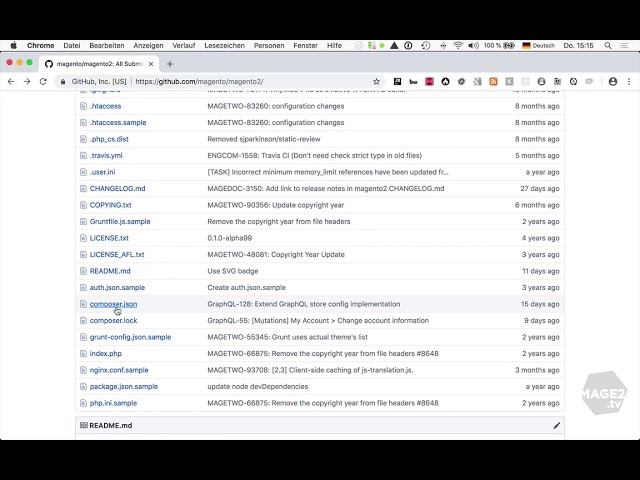Screen dimensions: 640x480
Task: Open the README.md file link
Action: click(x=110, y=271)
